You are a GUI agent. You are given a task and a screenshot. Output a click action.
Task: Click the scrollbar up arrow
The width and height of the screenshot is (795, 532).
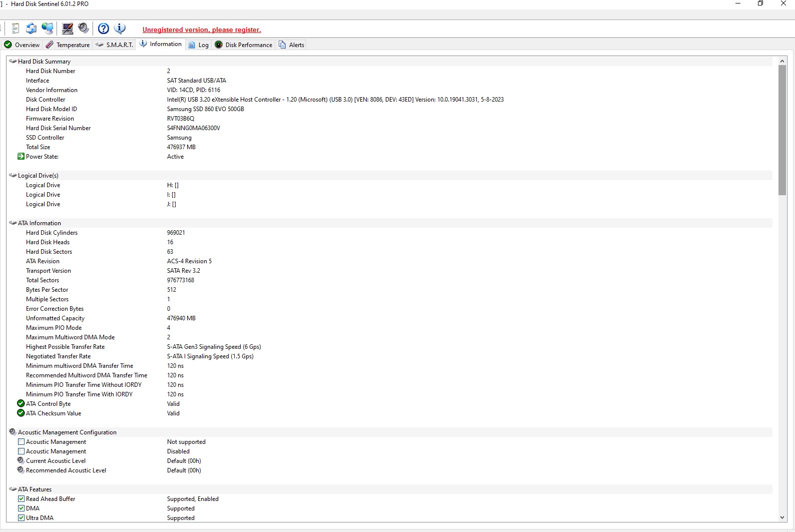tap(782, 61)
